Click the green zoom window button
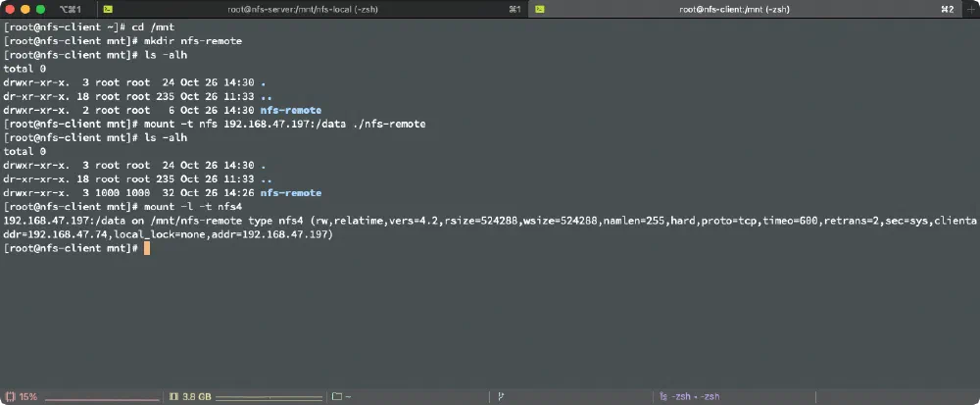The height and width of the screenshot is (405, 980). 40,10
